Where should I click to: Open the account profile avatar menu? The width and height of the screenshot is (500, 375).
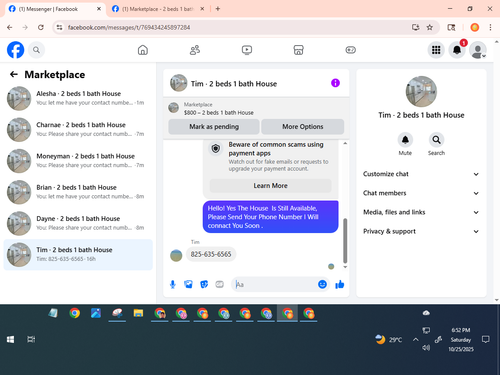tap(478, 50)
